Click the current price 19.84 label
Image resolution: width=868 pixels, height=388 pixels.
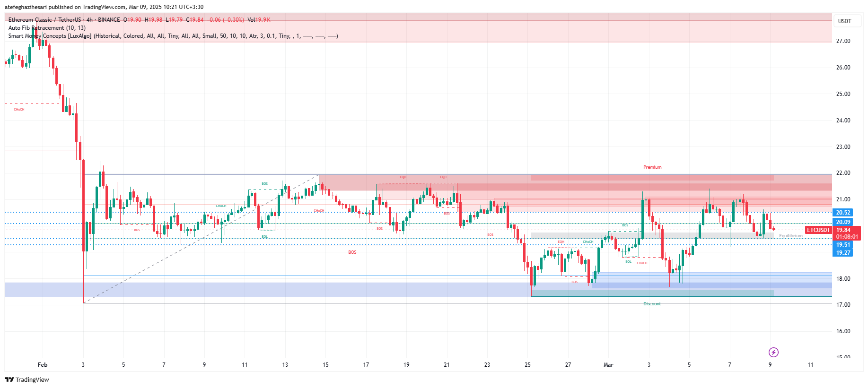pos(843,230)
